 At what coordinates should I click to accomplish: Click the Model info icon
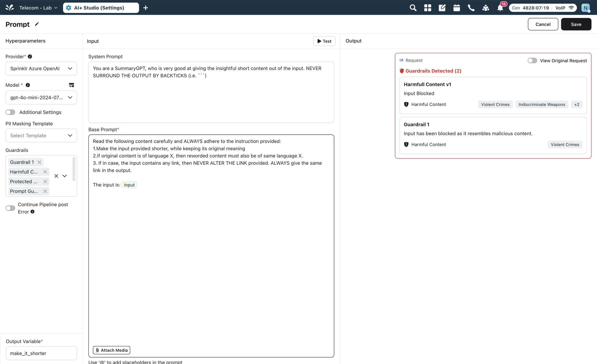coord(28,85)
